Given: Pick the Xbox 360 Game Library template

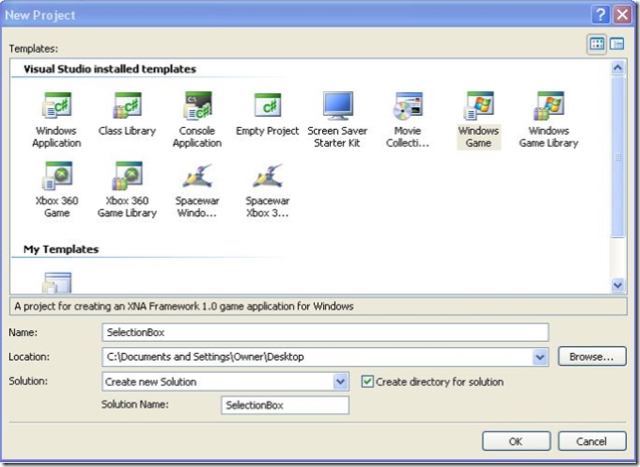Looking at the screenshot, I should pos(127,189).
